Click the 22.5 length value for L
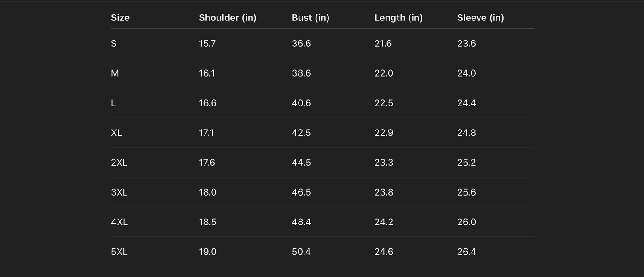644x277 pixels. [x=384, y=103]
